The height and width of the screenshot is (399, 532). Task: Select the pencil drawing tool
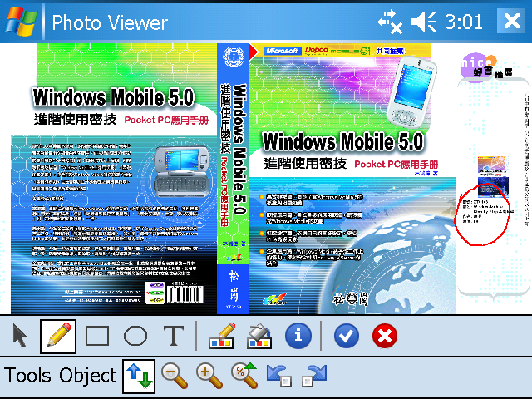coord(58,336)
